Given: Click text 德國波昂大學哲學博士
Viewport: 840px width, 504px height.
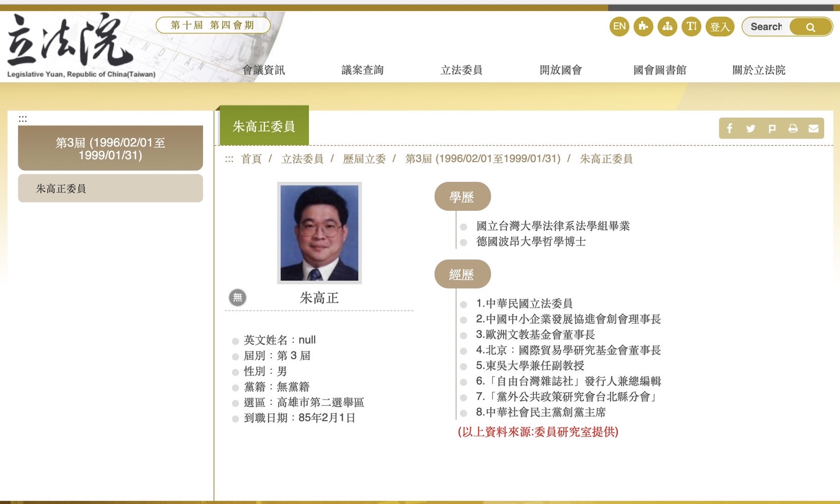Looking at the screenshot, I should pos(531,241).
